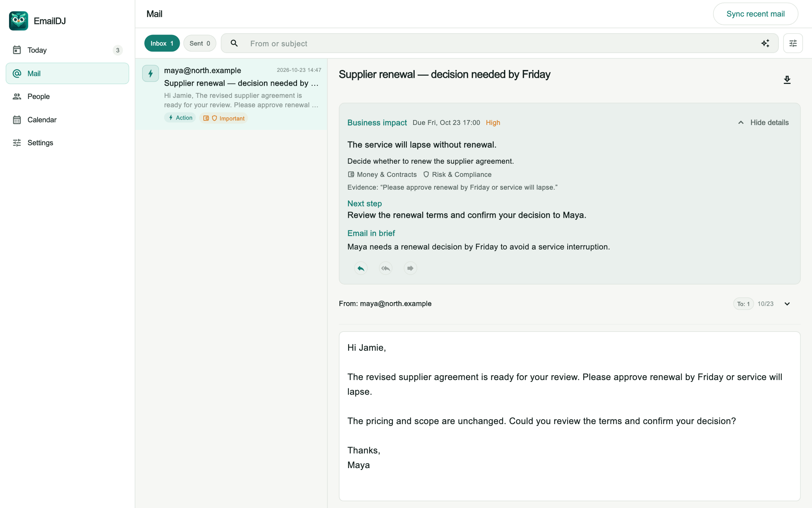Image resolution: width=812 pixels, height=508 pixels.
Task: Expand the email header chevron
Action: (787, 304)
